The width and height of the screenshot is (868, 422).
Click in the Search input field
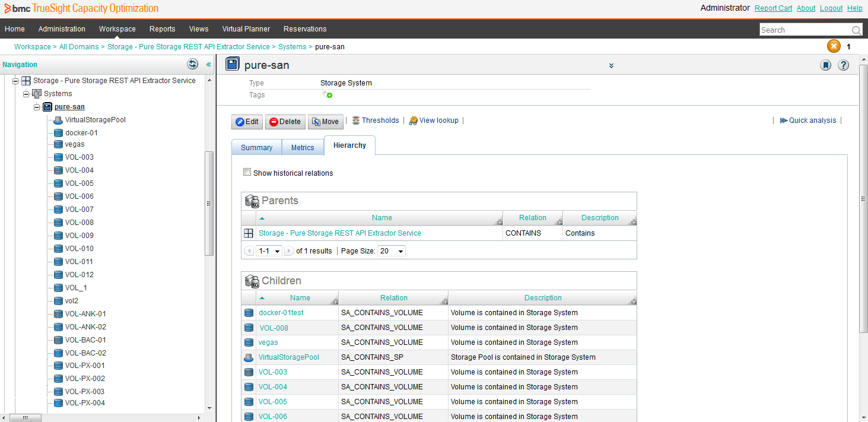pyautogui.click(x=805, y=30)
